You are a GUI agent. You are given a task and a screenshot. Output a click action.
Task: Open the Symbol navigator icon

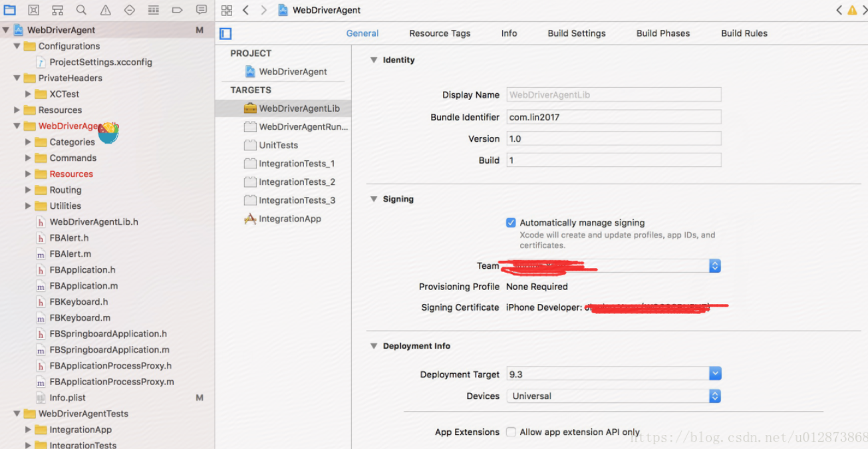point(58,10)
